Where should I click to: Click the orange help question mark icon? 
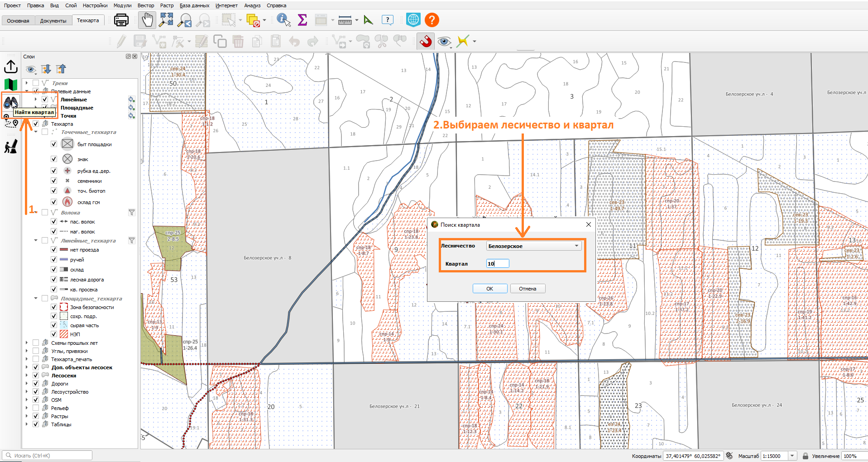click(432, 20)
